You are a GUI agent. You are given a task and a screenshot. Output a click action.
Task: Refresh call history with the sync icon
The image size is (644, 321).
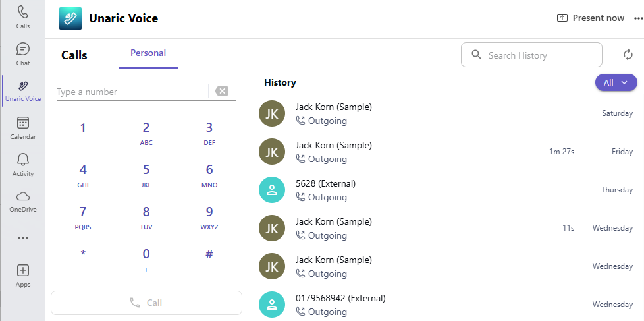pos(628,55)
